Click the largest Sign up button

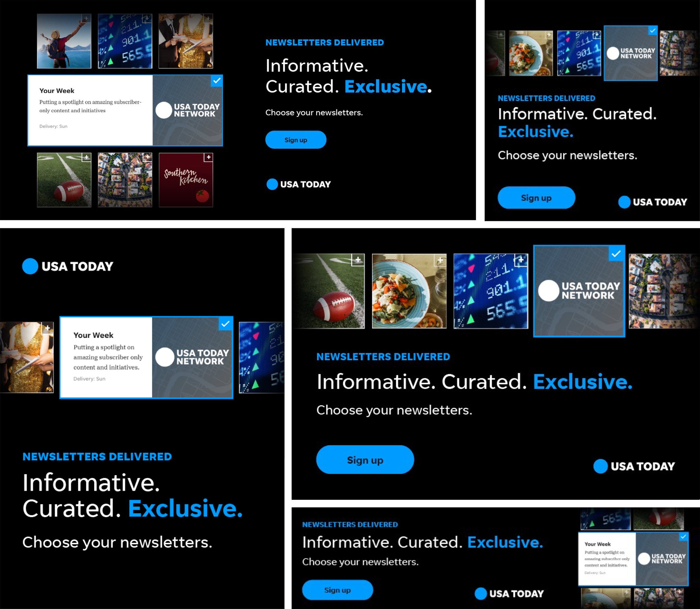(x=365, y=460)
